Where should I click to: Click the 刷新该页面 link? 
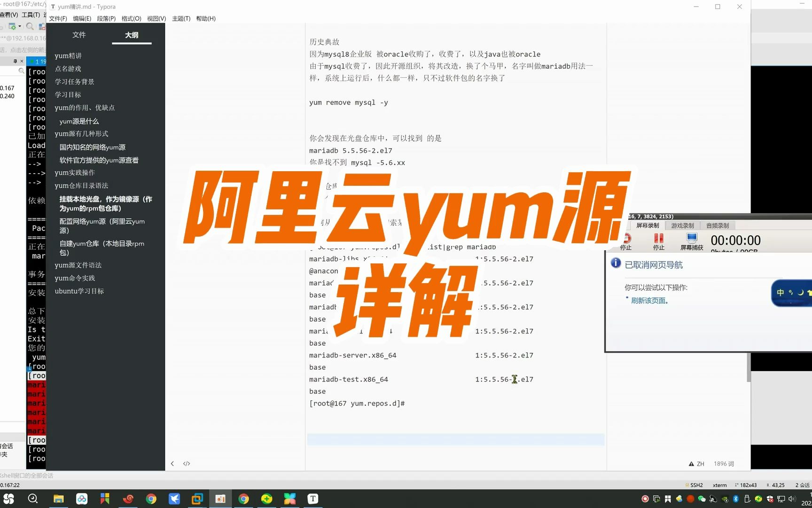649,301
